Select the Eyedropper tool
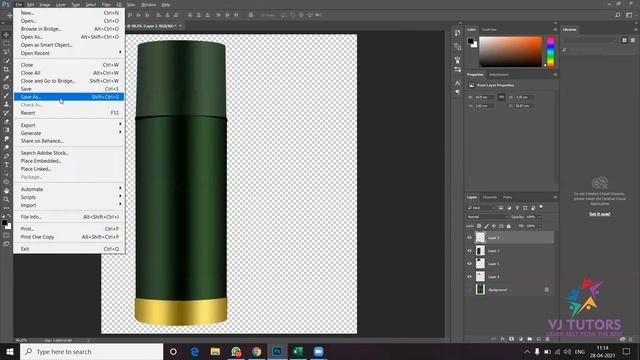 point(6,78)
